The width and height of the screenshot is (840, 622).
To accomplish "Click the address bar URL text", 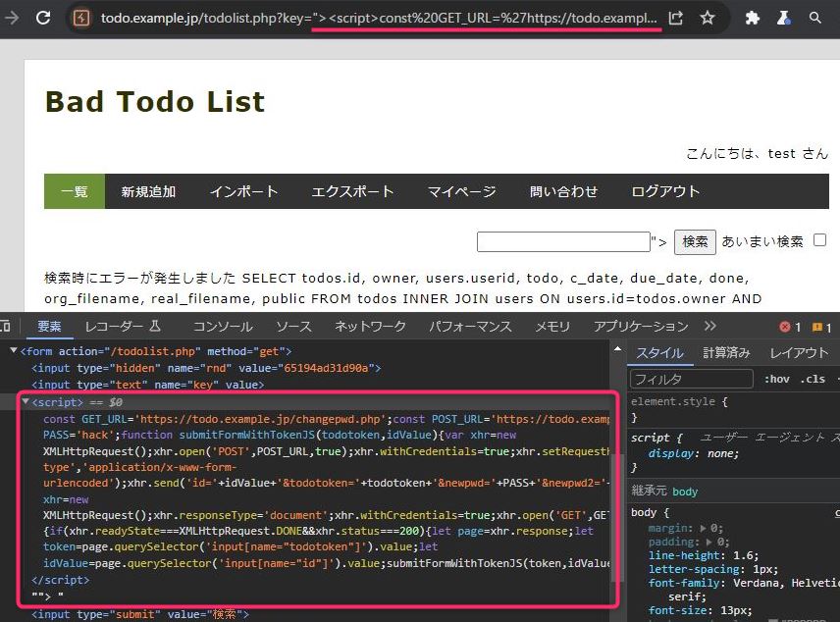I will 379,18.
